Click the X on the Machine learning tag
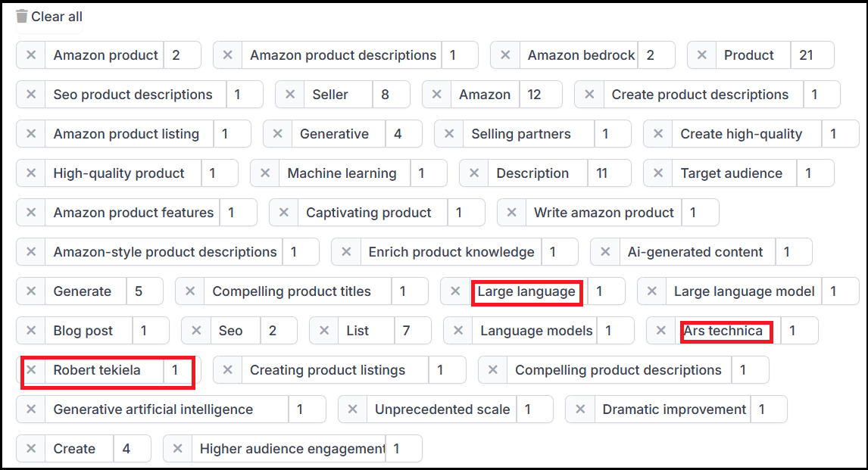This screenshot has width=868, height=470. (x=265, y=173)
